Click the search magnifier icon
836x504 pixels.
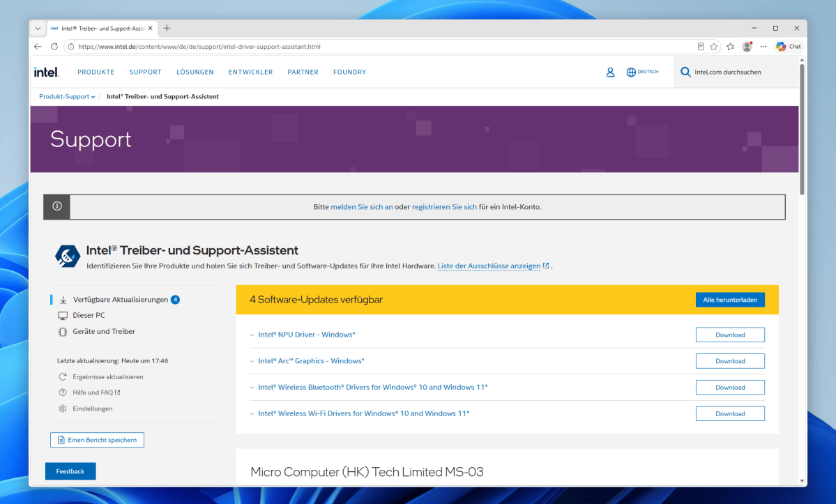[685, 72]
